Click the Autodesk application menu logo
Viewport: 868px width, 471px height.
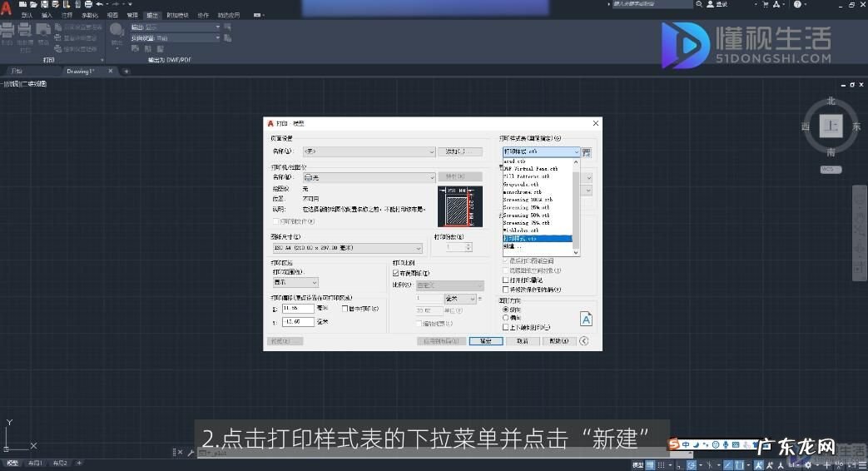pos(7,6)
